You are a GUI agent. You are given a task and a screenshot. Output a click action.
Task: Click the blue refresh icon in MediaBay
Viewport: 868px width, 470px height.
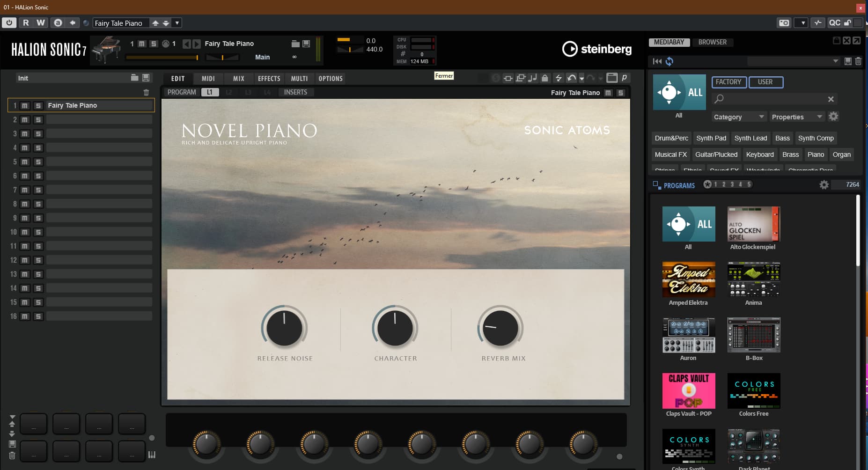(x=669, y=61)
